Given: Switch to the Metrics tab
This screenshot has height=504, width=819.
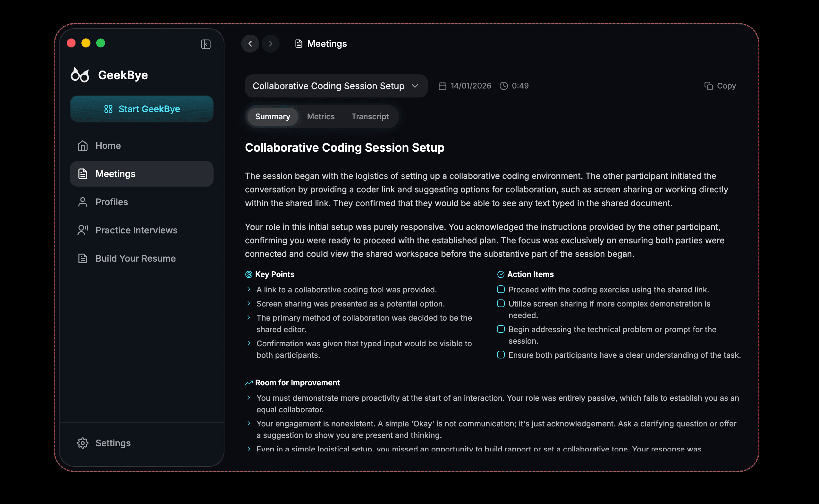Looking at the screenshot, I should click(321, 117).
